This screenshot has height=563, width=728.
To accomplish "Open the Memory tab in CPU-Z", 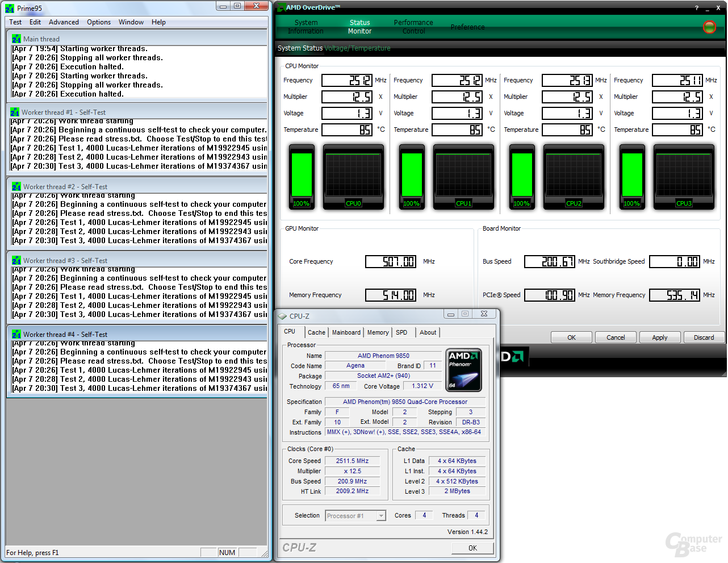I will [x=378, y=333].
